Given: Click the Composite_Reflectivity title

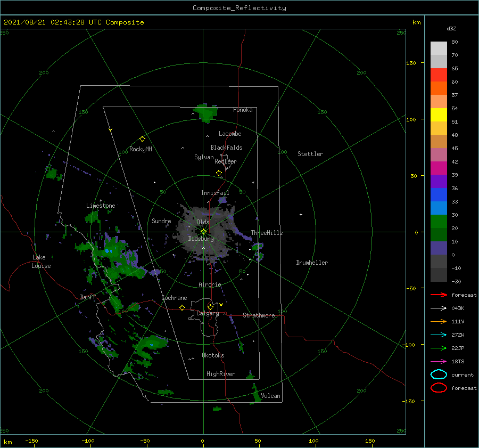Looking at the screenshot, I should (x=239, y=8).
